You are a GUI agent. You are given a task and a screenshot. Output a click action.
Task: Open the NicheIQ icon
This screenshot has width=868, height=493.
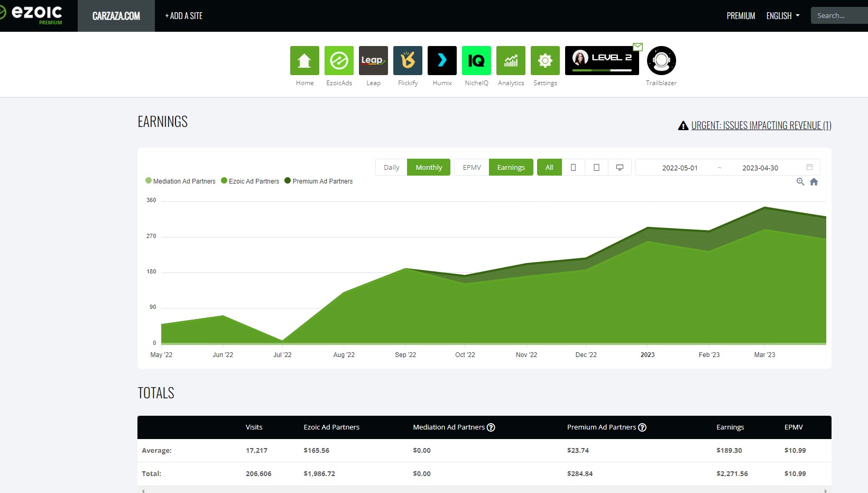tap(476, 60)
